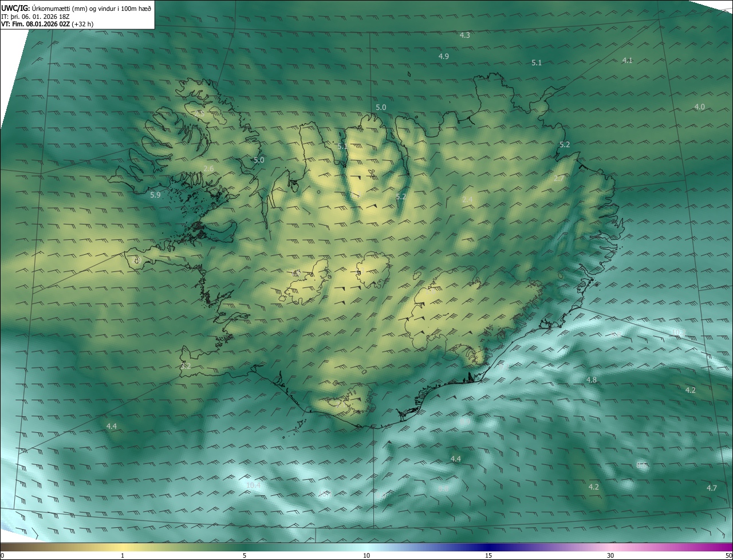Click the 4.7 precipitation value
The image size is (733, 560).
[x=712, y=488]
